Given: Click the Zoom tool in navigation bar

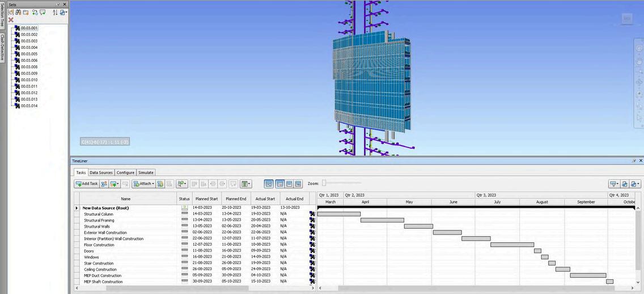Looking at the screenshot, I should [x=639, y=73].
